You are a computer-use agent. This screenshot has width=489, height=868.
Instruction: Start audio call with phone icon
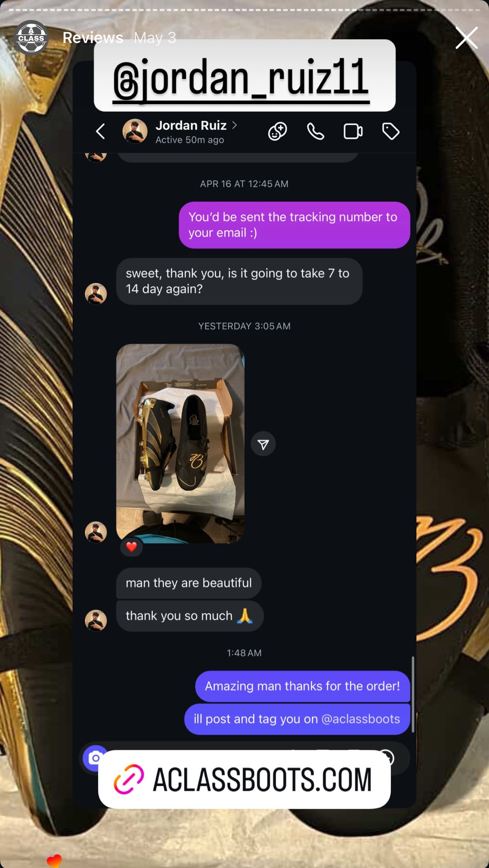[316, 132]
